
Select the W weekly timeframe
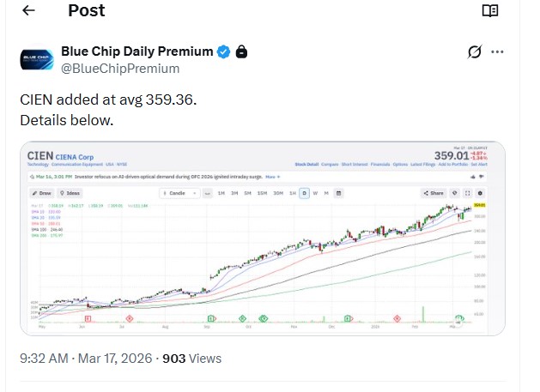315,193
